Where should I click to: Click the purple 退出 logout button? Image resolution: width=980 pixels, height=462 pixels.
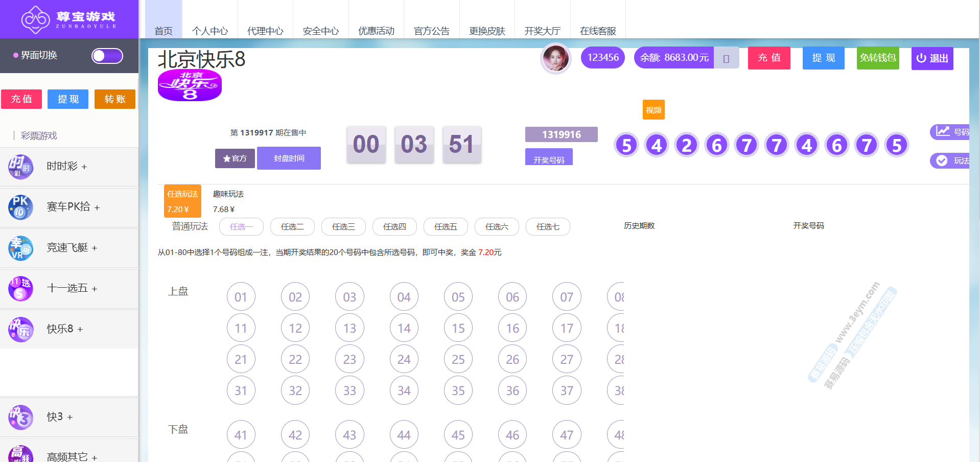(932, 58)
